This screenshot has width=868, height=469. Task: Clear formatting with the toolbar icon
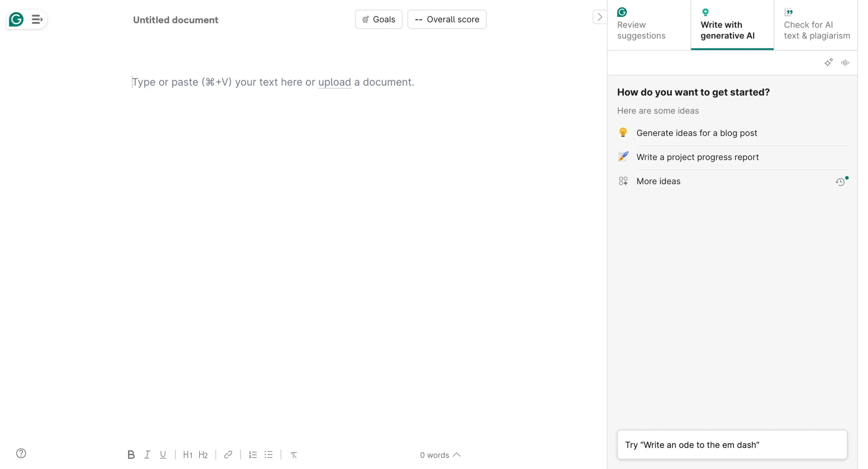click(294, 455)
